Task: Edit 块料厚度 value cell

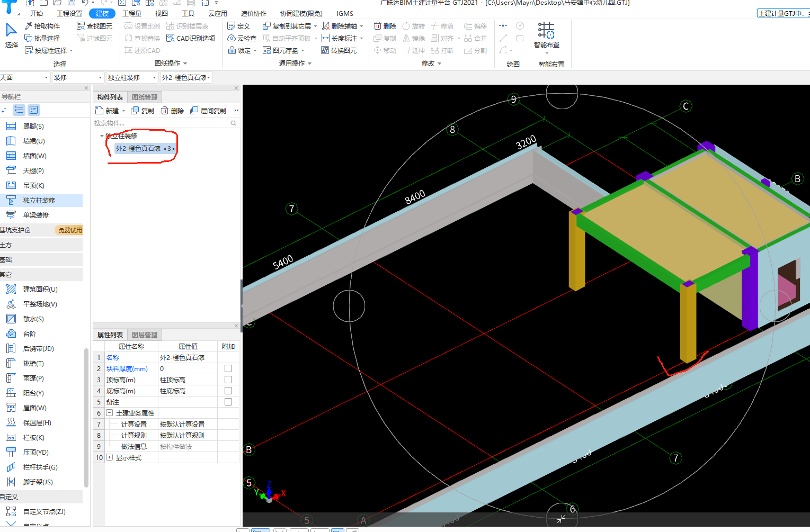Action: tap(188, 368)
